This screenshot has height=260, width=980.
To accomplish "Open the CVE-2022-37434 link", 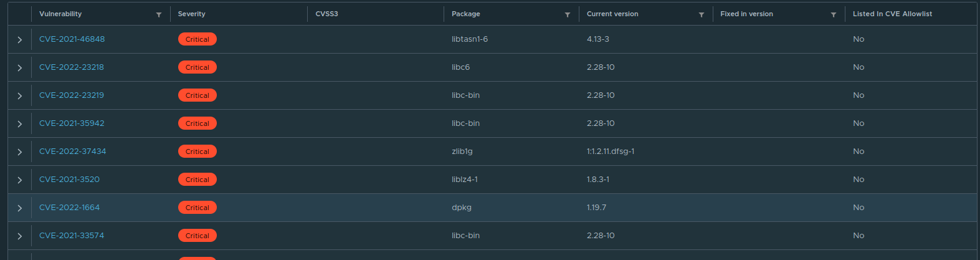I will (x=72, y=152).
